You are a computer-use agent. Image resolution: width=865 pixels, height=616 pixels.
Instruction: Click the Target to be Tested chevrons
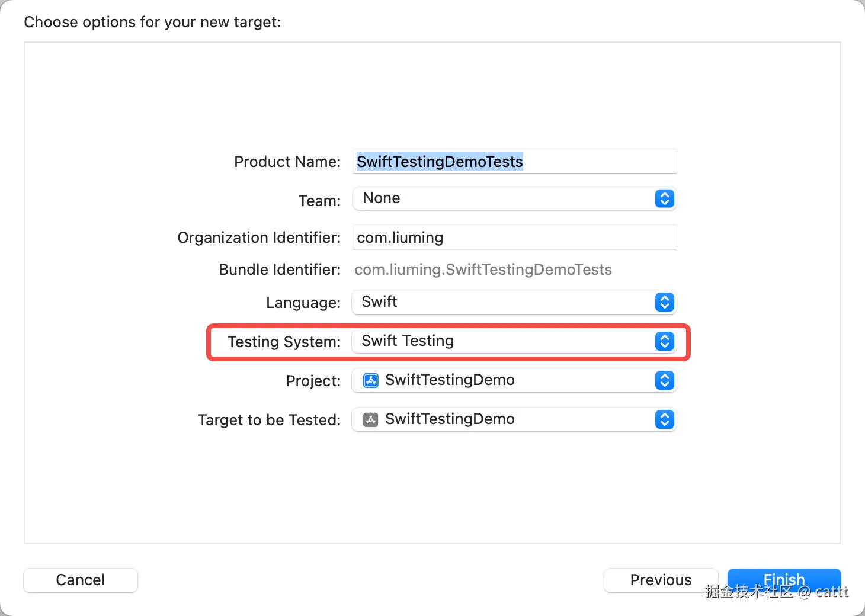(x=664, y=419)
